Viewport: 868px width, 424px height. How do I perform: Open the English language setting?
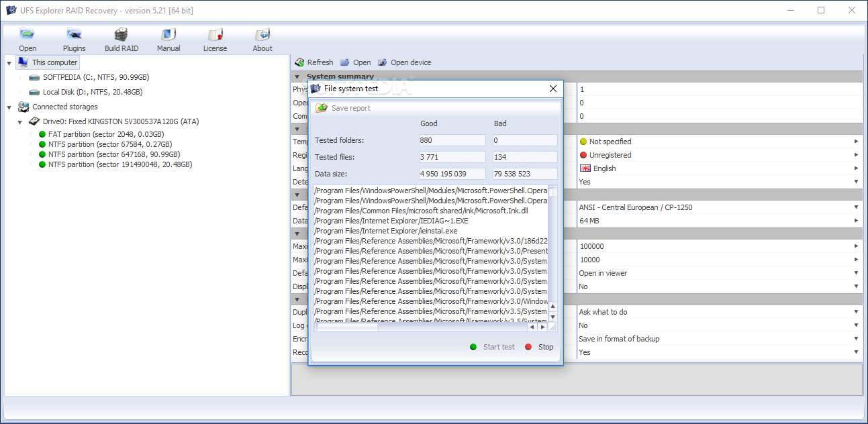pos(856,168)
